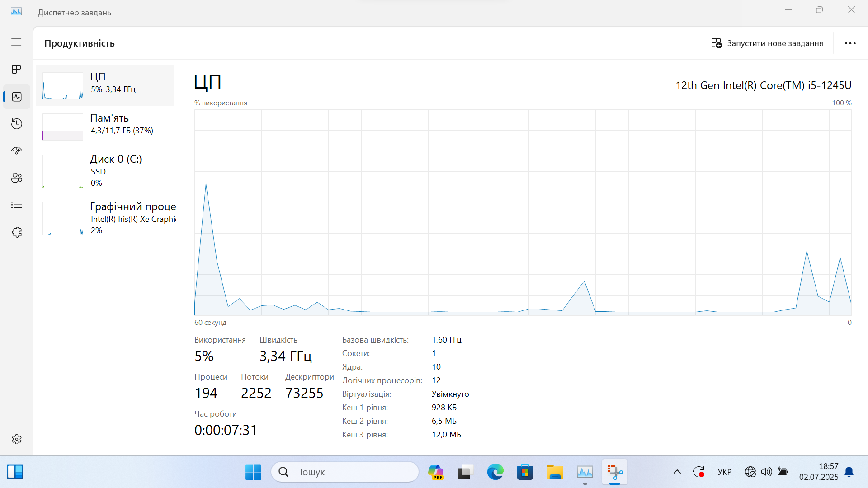Click the Пошук taskbar search field
Screen dimensions: 868x488
point(345,472)
